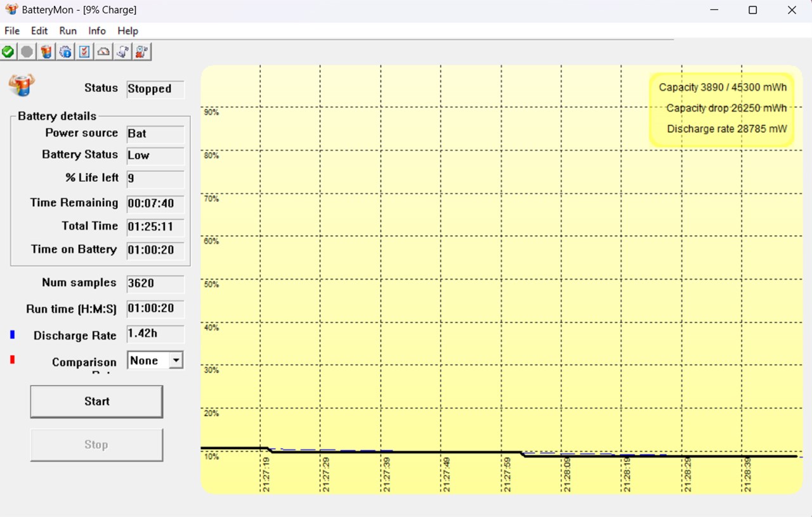
Task: Click the Num samples field showing 3620
Action: click(155, 284)
